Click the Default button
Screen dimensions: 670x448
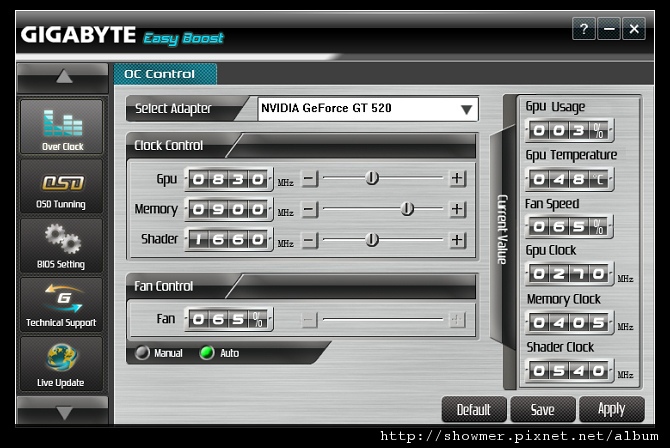(x=474, y=410)
